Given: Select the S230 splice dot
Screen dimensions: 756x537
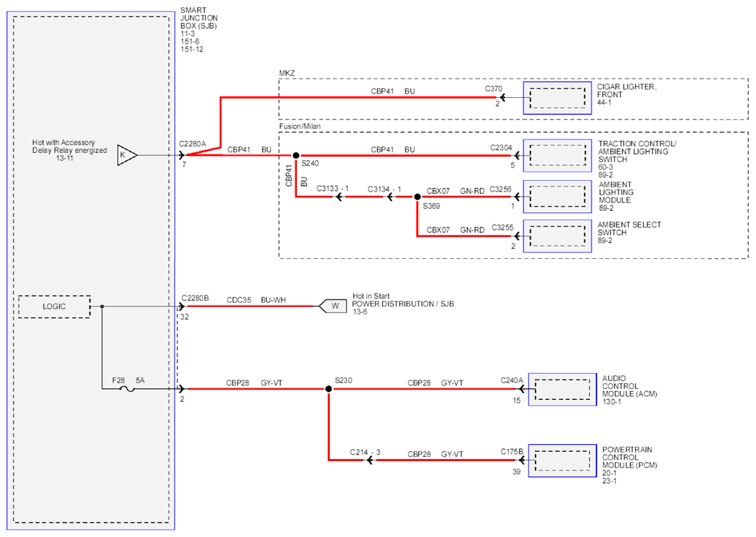Looking at the screenshot, I should click(x=328, y=388).
